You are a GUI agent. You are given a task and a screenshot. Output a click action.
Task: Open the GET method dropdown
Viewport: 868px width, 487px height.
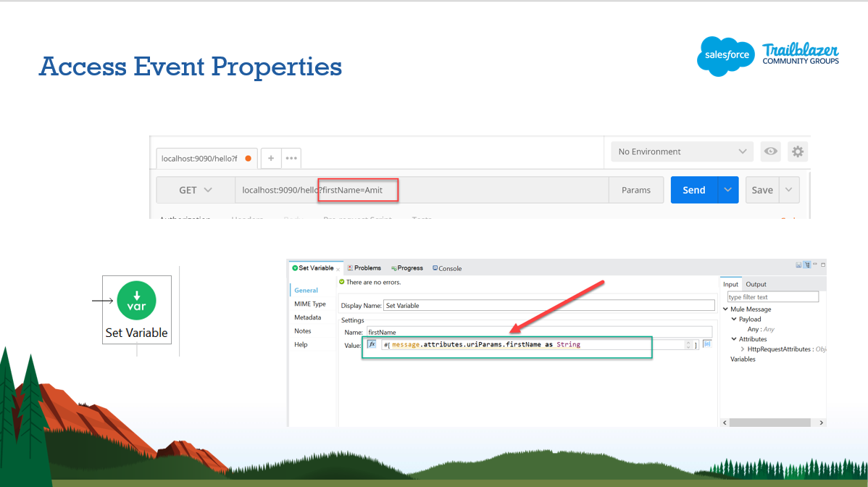coord(195,190)
